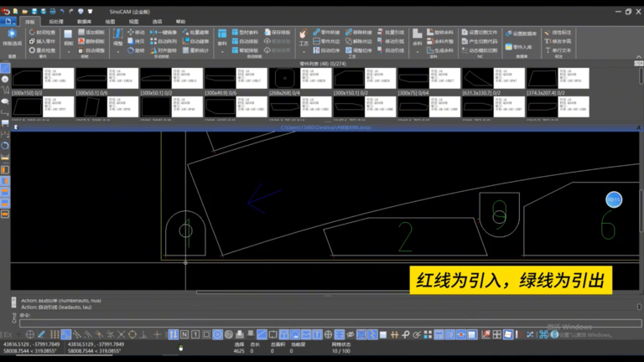The height and width of the screenshot is (362, 644).
Task: Click the 删除钢板 delete plate icon
Action: [x=91, y=41]
